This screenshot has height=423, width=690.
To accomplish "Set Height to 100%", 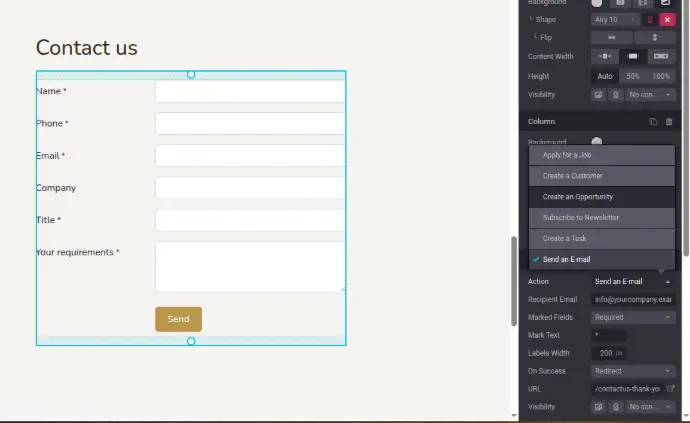I will 661,76.
